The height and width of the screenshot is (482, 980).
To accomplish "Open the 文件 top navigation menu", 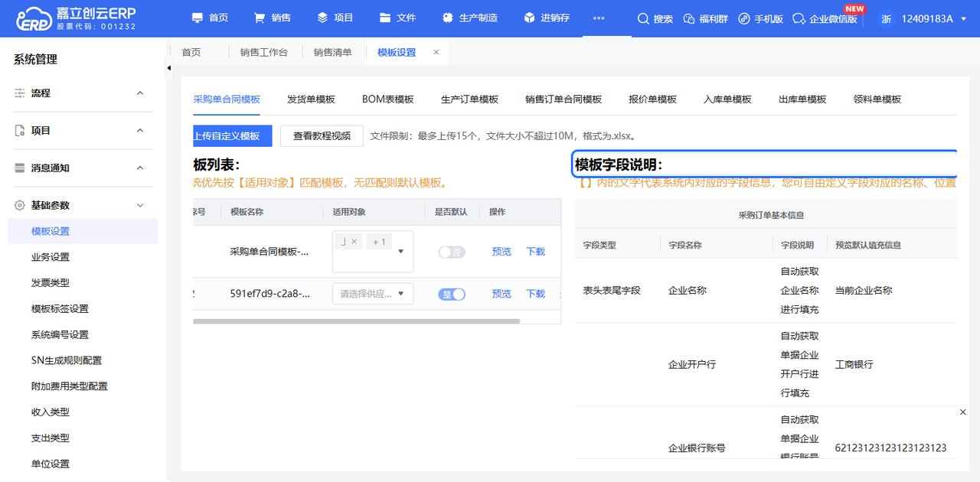I will click(397, 18).
